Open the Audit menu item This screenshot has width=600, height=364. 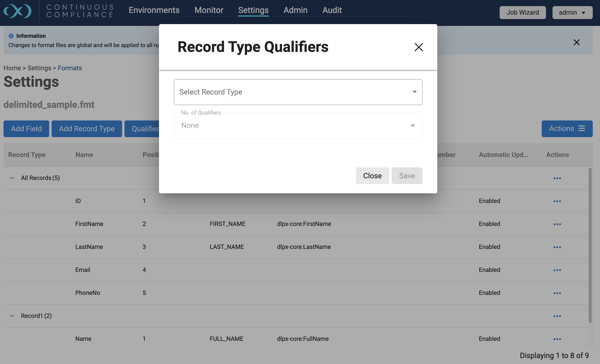tap(332, 10)
